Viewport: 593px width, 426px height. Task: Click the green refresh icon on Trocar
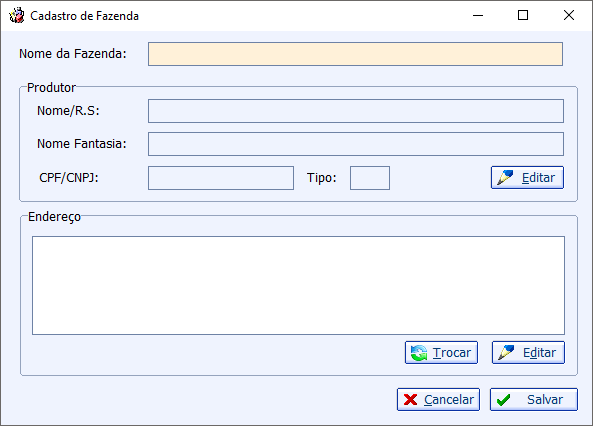tap(419, 353)
